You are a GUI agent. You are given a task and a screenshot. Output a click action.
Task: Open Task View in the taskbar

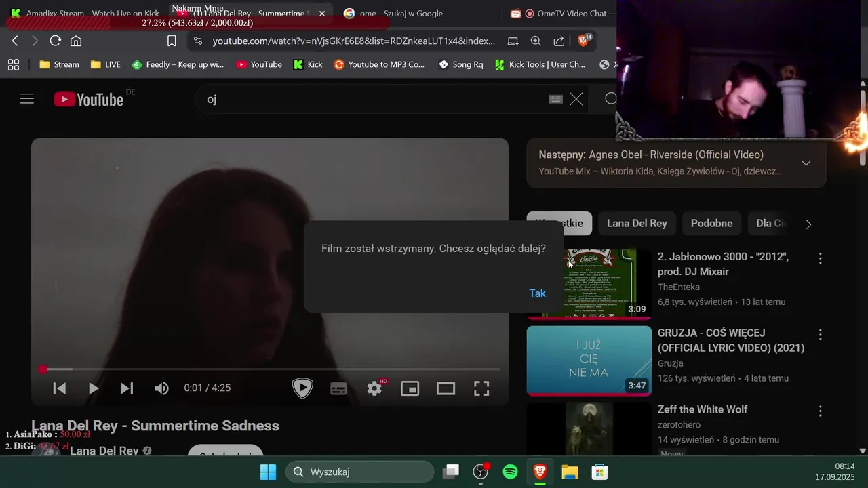coord(451,472)
